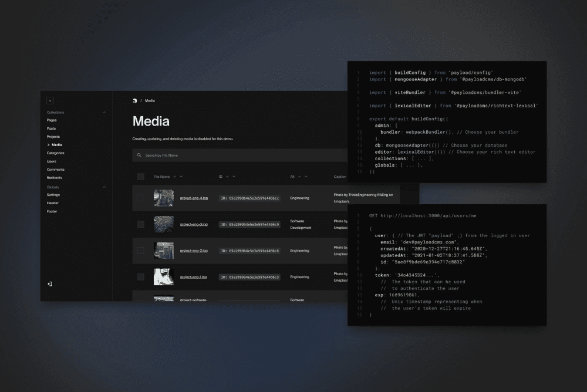Image resolution: width=587 pixels, height=392 pixels.
Task: Sort Alt column descending
Action: (x=306, y=177)
